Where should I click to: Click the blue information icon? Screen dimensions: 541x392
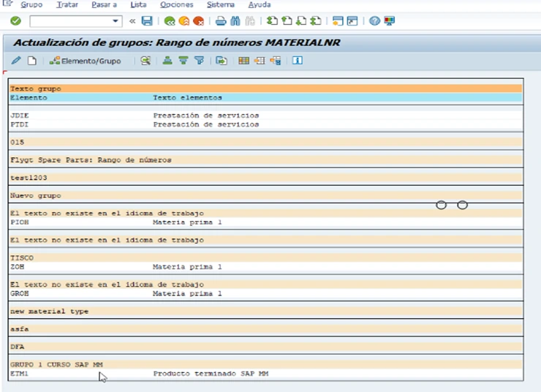click(298, 61)
